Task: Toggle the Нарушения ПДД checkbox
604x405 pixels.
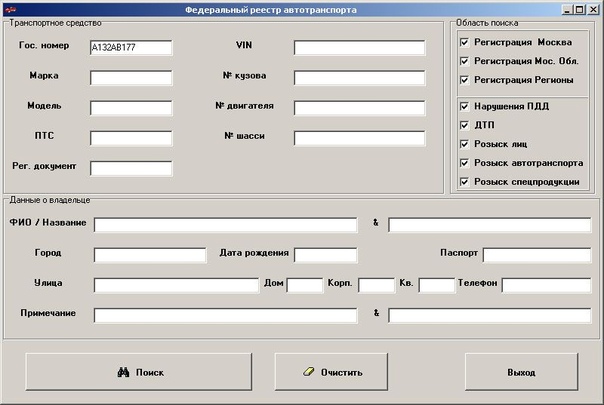Action: pyautogui.click(x=464, y=106)
